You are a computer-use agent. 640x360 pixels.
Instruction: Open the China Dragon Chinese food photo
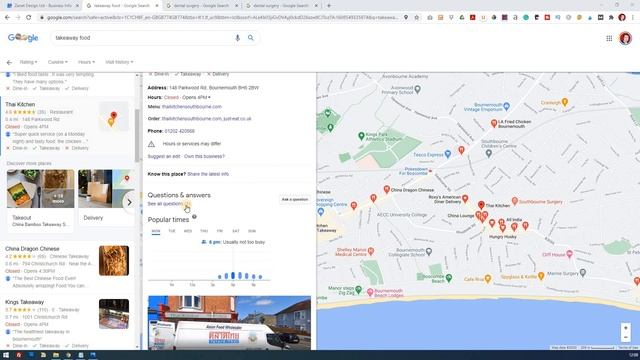click(x=114, y=261)
